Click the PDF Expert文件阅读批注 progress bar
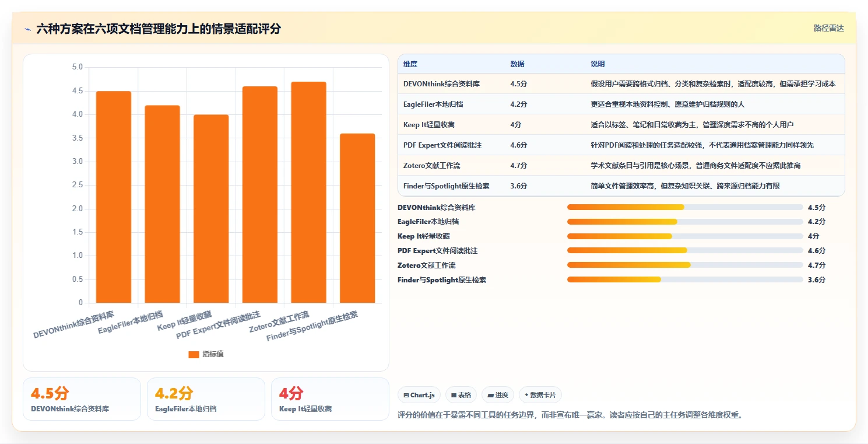 685,251
